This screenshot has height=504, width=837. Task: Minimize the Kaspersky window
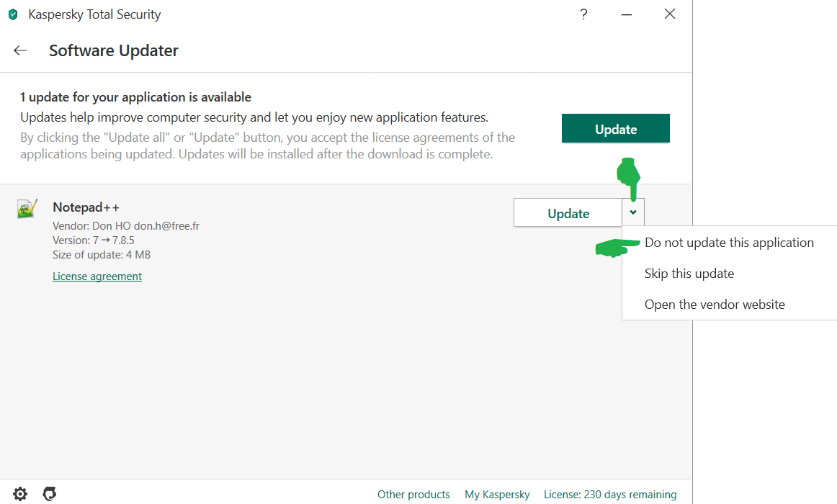pyautogui.click(x=627, y=14)
